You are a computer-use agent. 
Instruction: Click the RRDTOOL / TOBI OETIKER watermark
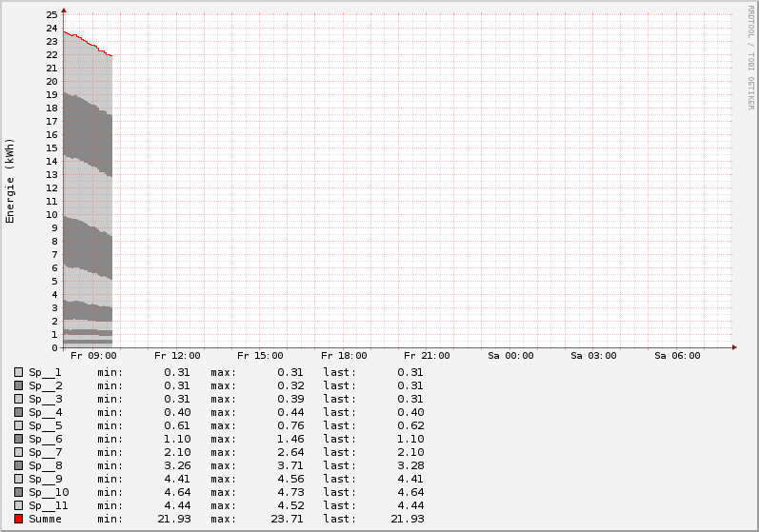(x=750, y=57)
